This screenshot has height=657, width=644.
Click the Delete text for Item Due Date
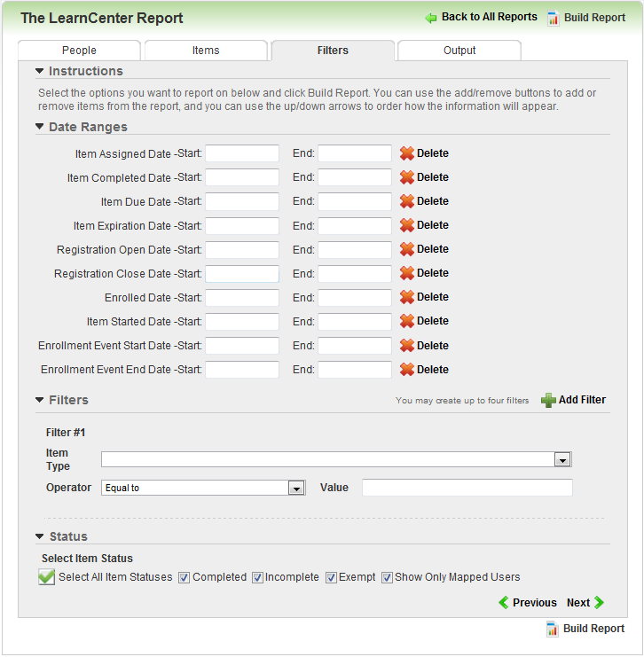pos(433,201)
